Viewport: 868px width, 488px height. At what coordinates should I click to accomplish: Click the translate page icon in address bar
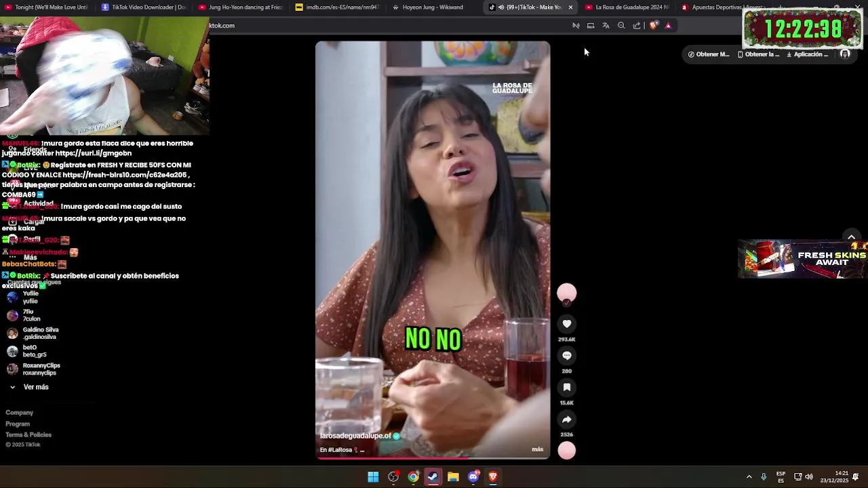click(x=606, y=26)
